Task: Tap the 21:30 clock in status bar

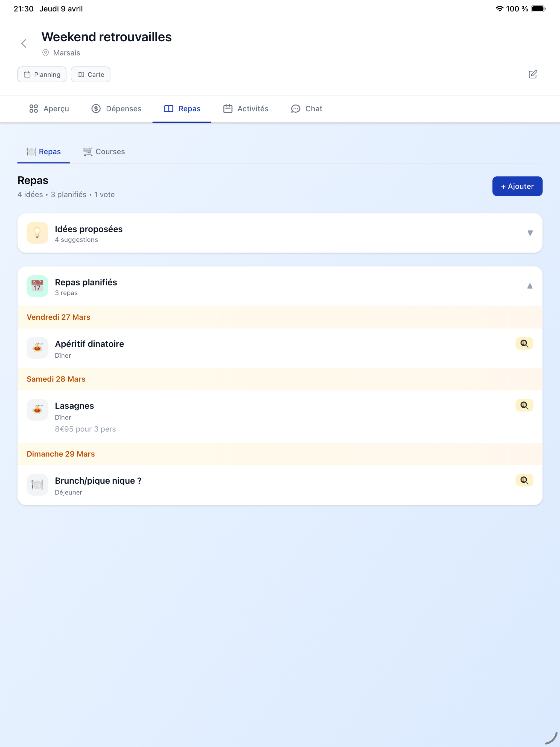Action: 24,9
